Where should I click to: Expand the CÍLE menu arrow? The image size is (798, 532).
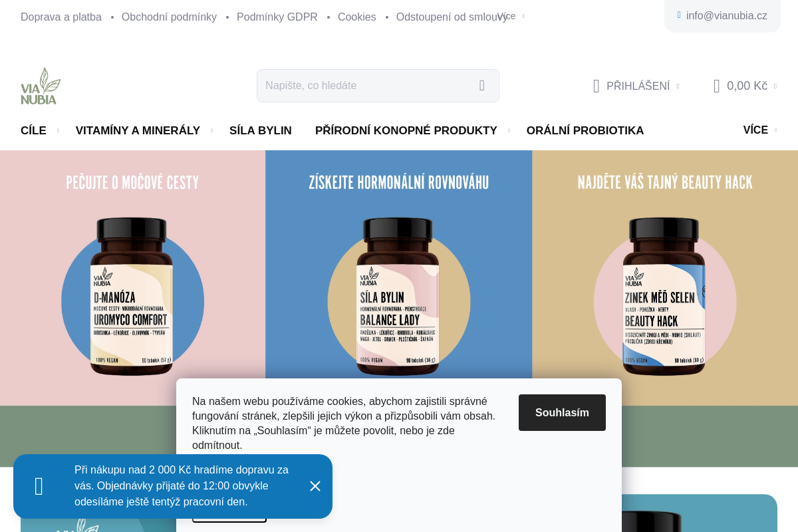58,131
